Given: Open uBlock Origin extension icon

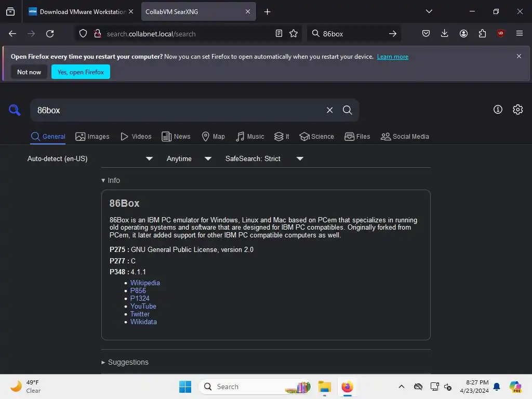Looking at the screenshot, I should [x=500, y=33].
